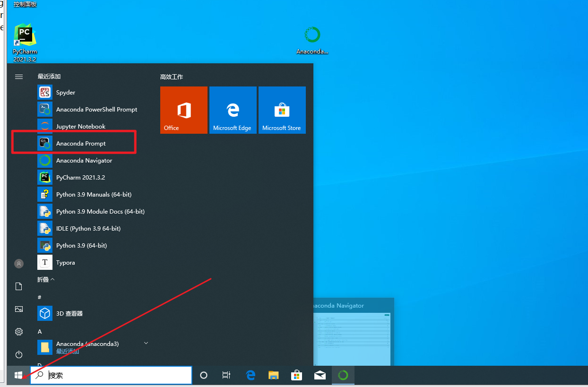
Task: Select PyCharm 2021.3.2 desktop shortcut
Action: (25, 43)
